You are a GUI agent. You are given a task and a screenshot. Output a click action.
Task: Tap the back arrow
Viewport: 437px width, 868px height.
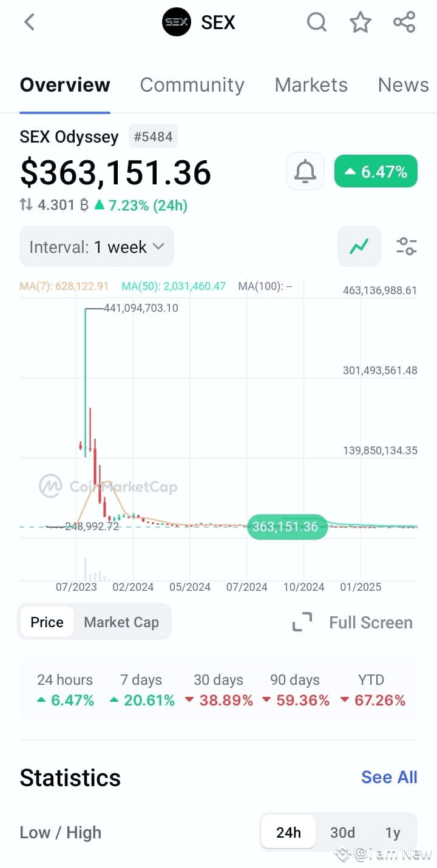pyautogui.click(x=29, y=22)
